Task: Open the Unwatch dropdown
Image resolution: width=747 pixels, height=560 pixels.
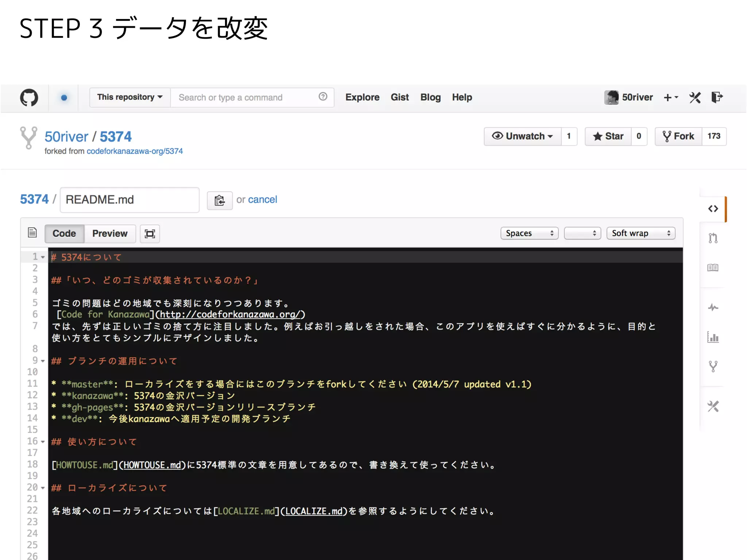Action: [523, 136]
